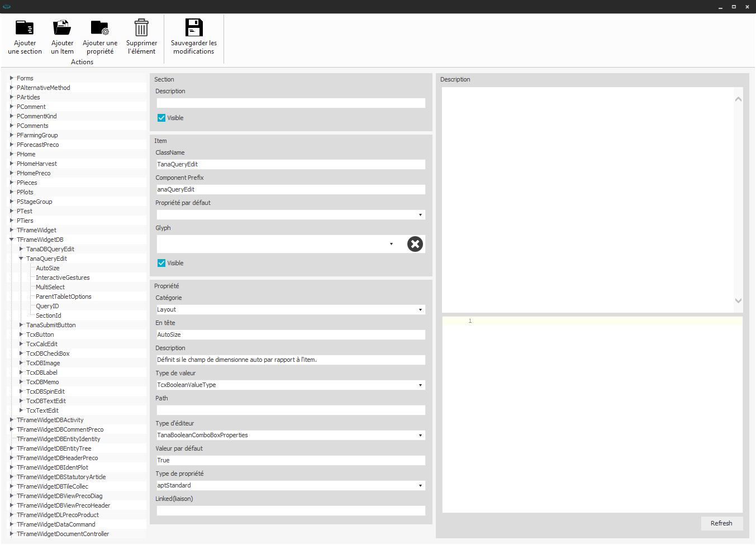Collapse the TFrameWidgetDB tree node

pyautogui.click(x=12, y=240)
